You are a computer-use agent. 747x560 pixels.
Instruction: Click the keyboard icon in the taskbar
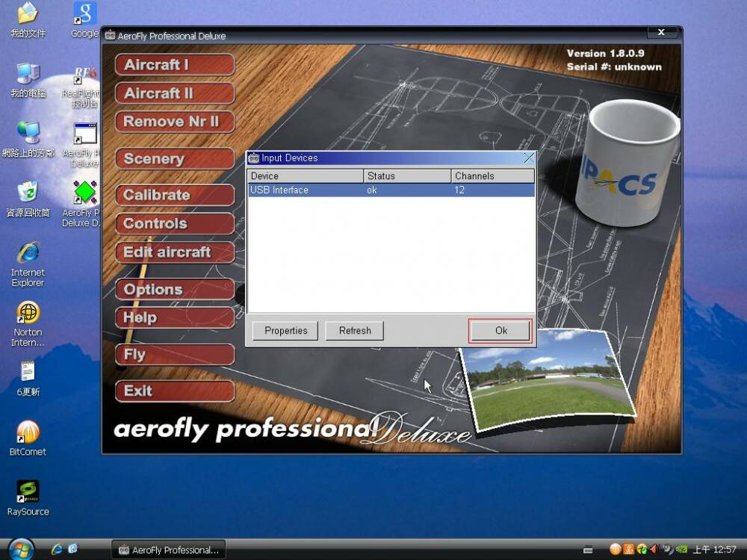[588, 550]
